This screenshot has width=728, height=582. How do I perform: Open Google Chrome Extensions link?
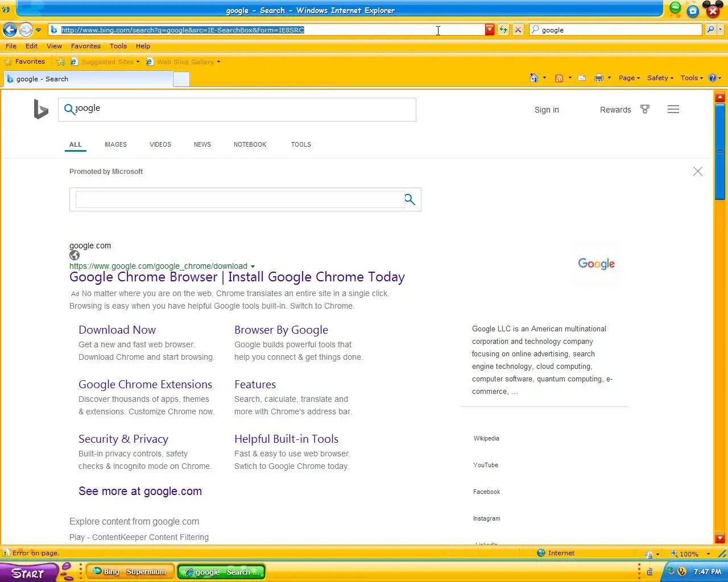(145, 384)
